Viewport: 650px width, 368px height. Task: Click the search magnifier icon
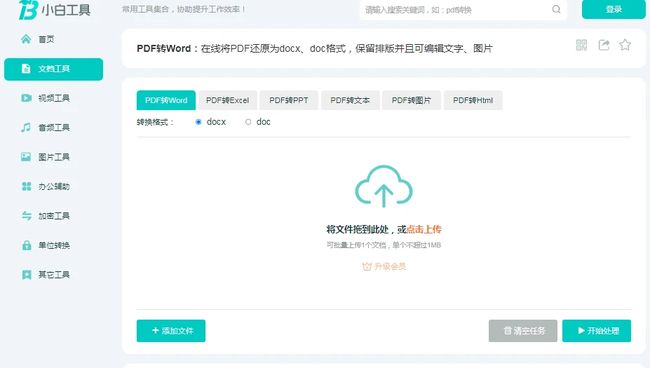point(556,9)
